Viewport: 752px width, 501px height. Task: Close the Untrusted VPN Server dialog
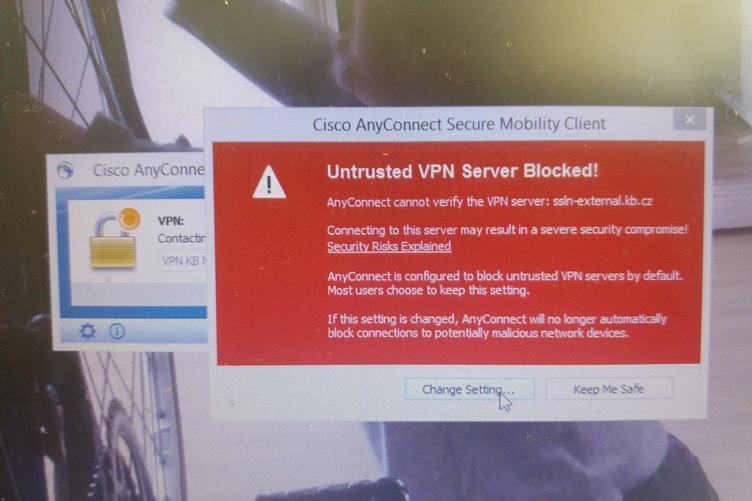[689, 120]
